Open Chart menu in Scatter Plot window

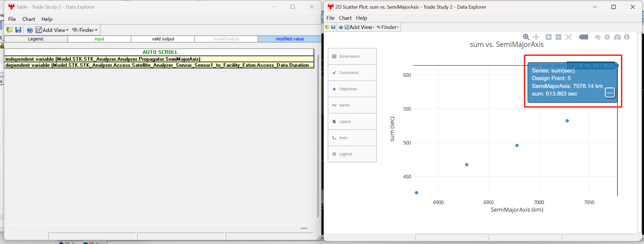345,18
